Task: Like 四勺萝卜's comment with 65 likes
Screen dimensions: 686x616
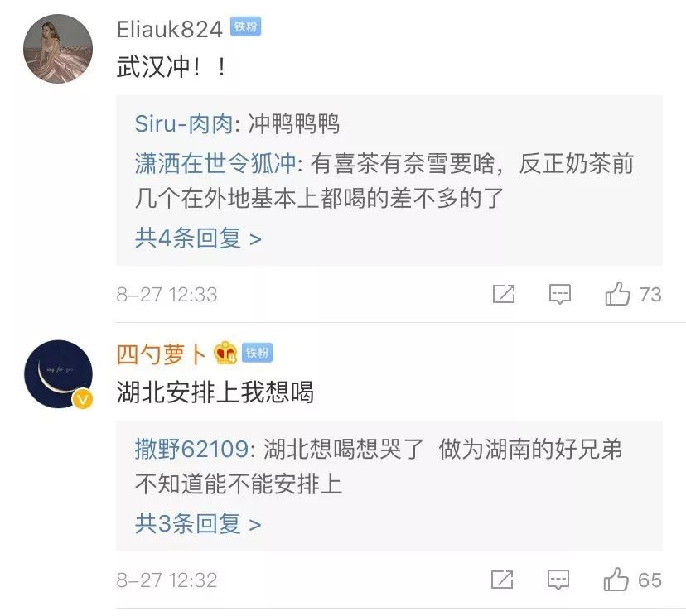Action: (616, 580)
